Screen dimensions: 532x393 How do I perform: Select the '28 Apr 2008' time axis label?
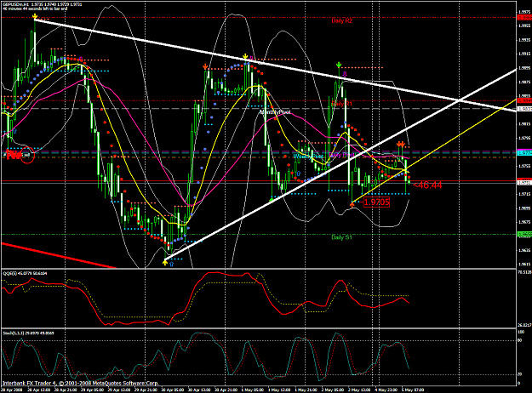click(13, 390)
